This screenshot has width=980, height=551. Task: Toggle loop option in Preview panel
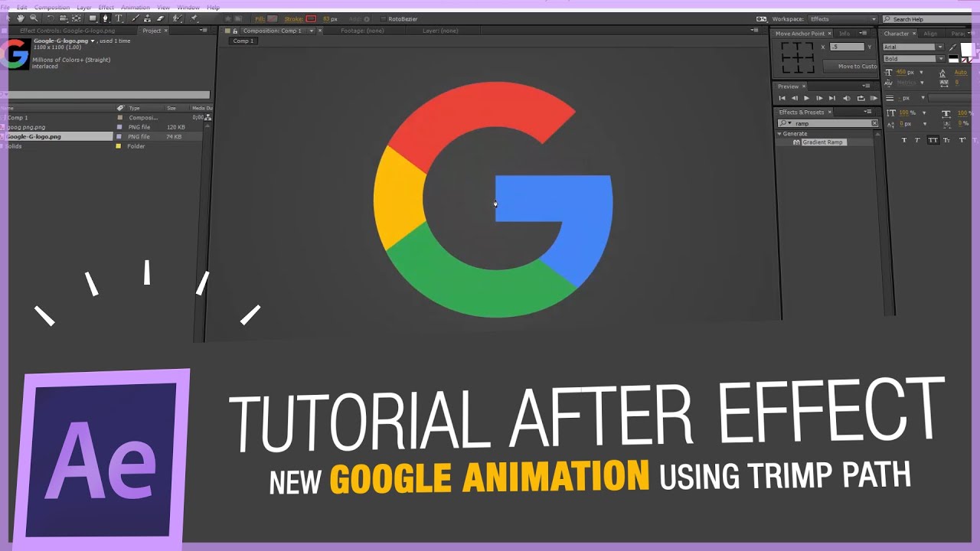point(861,98)
